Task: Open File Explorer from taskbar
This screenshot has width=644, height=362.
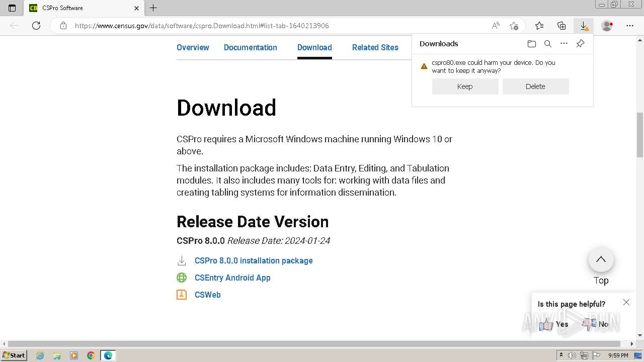Action: click(x=57, y=355)
